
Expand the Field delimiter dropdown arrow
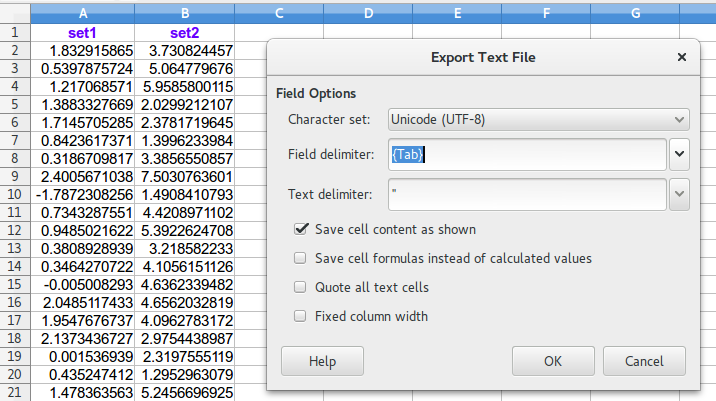680,155
